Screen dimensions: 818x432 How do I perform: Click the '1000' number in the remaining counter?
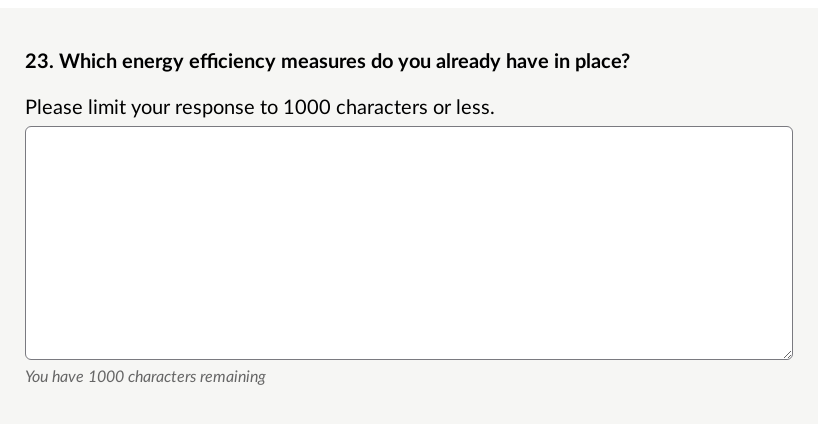pos(106,377)
